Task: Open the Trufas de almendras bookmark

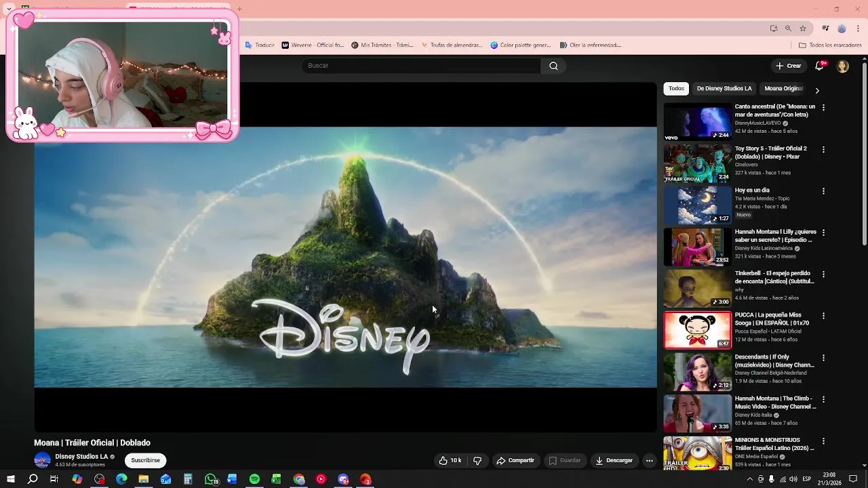Action: 452,45
